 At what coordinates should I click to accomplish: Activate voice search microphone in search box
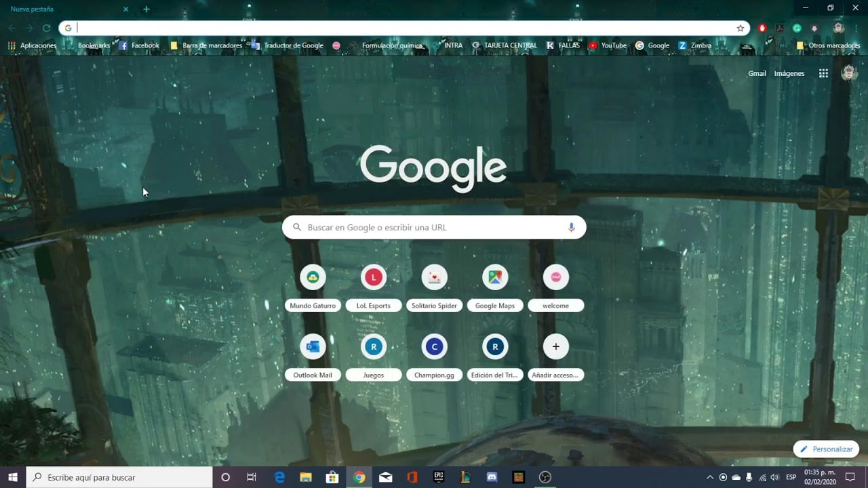pos(571,228)
